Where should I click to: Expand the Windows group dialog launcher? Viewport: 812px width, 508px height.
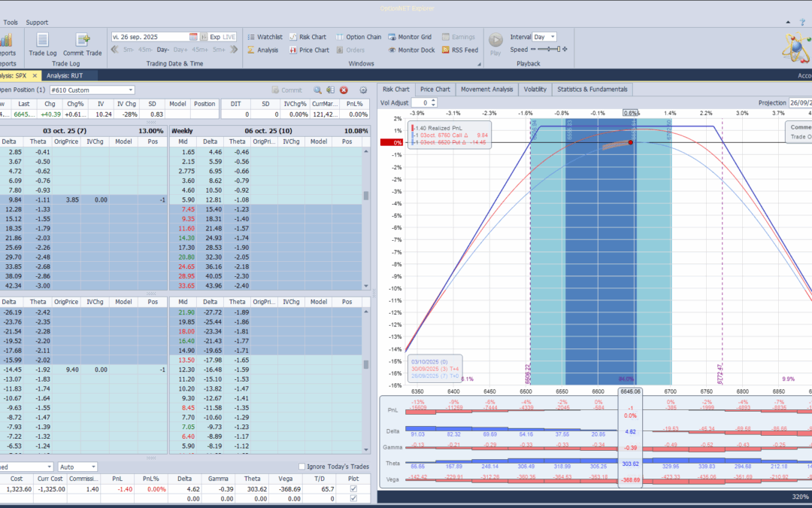[478, 64]
